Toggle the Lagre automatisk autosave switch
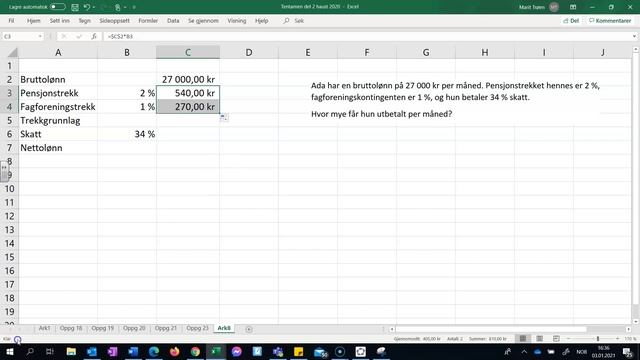This screenshot has height=360, width=640. coord(58,7)
